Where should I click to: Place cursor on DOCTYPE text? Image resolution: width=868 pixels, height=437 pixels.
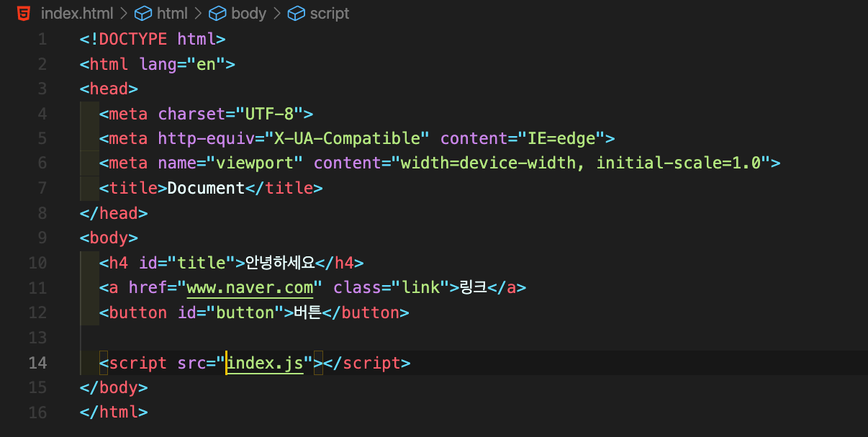pos(133,39)
